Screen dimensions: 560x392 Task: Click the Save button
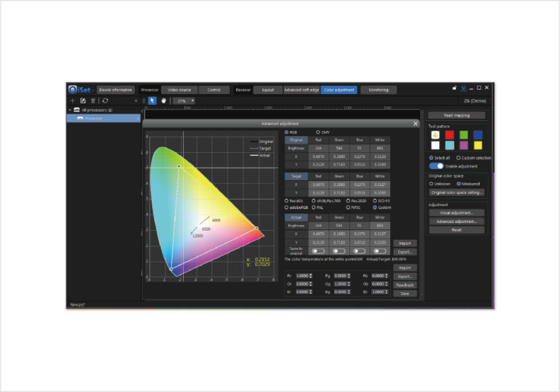pos(405,294)
